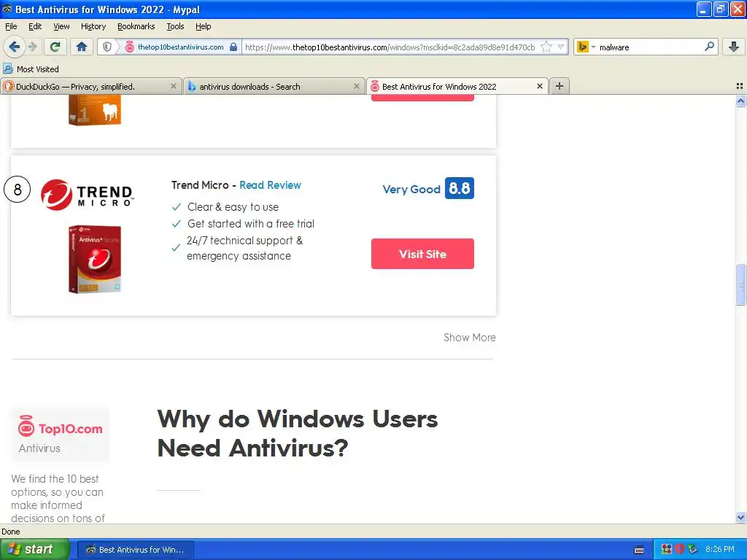Open the File menu

[11, 26]
